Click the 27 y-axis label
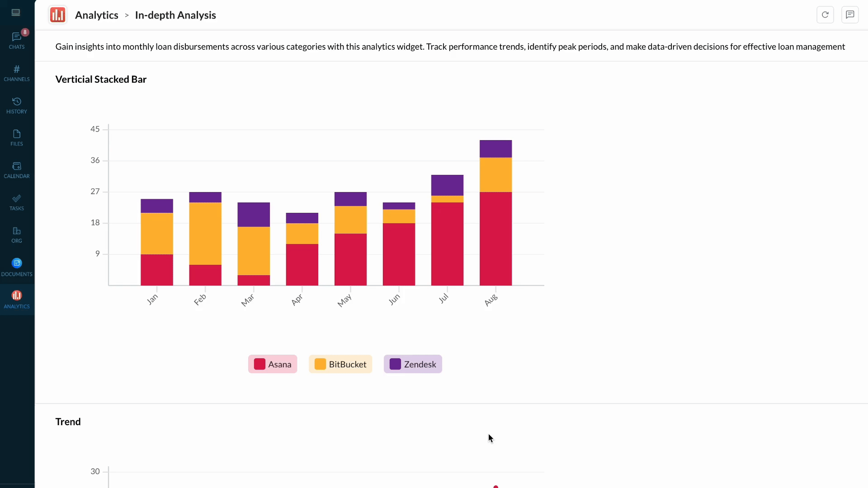 coord(95,192)
